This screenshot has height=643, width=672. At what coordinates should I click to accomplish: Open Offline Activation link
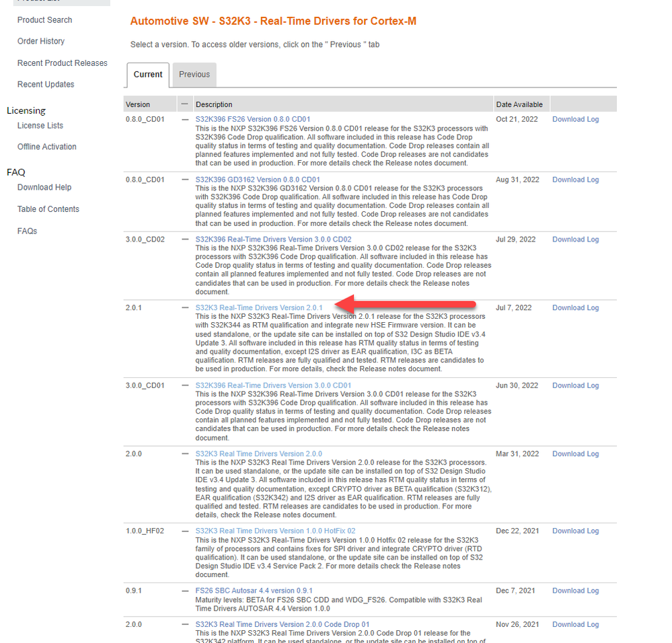point(46,147)
